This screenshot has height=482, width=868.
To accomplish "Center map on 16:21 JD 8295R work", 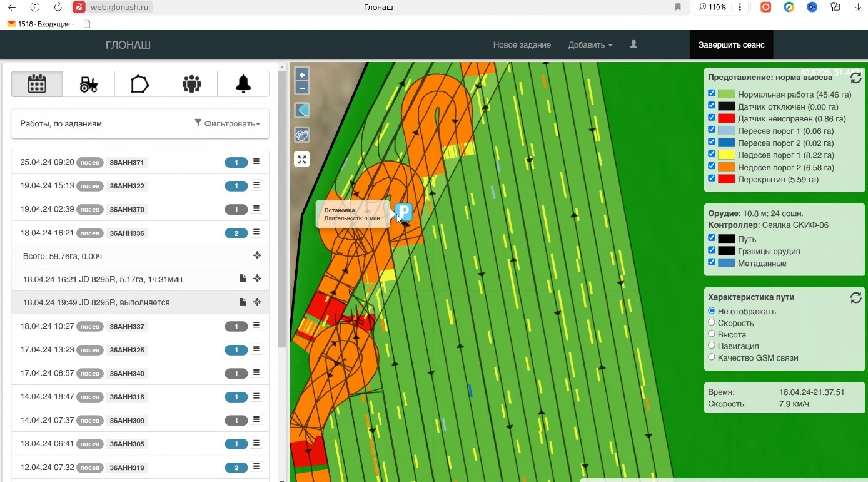I will [x=257, y=279].
